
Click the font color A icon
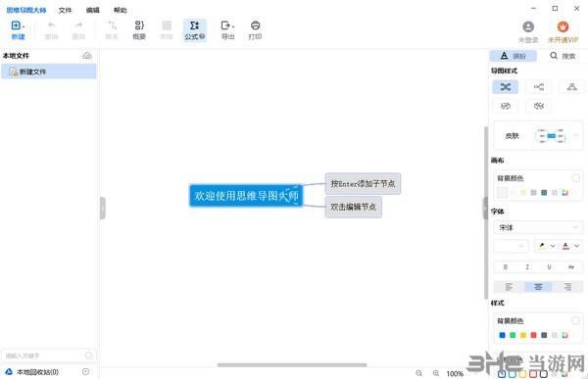(565, 246)
